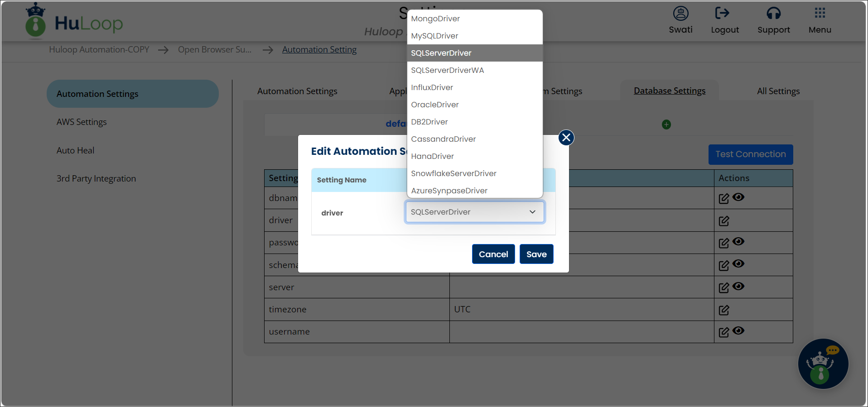
Task: Click the Actions column header
Action: 753,178
